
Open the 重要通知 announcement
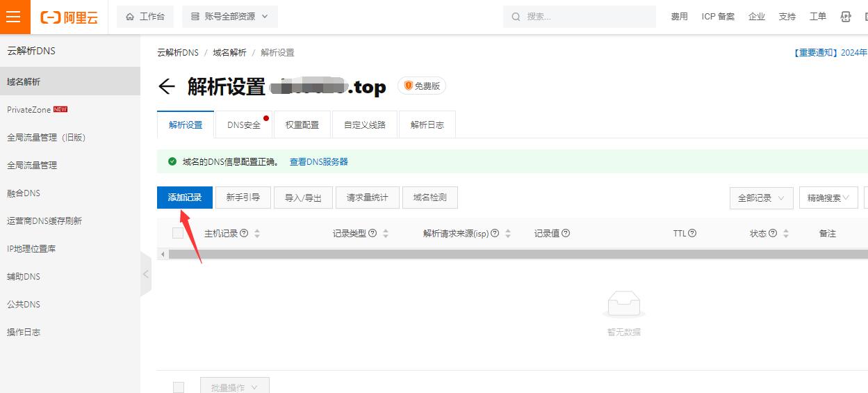tap(830, 53)
